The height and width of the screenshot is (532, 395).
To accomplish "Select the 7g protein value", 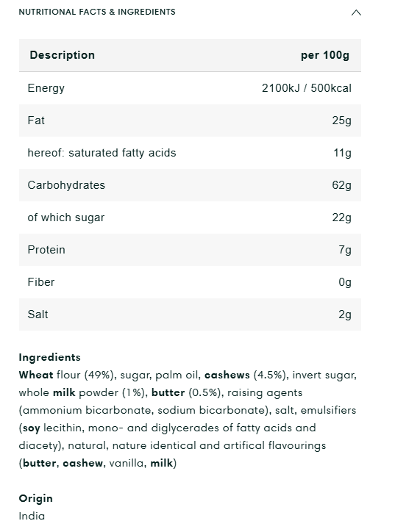I will tap(345, 250).
